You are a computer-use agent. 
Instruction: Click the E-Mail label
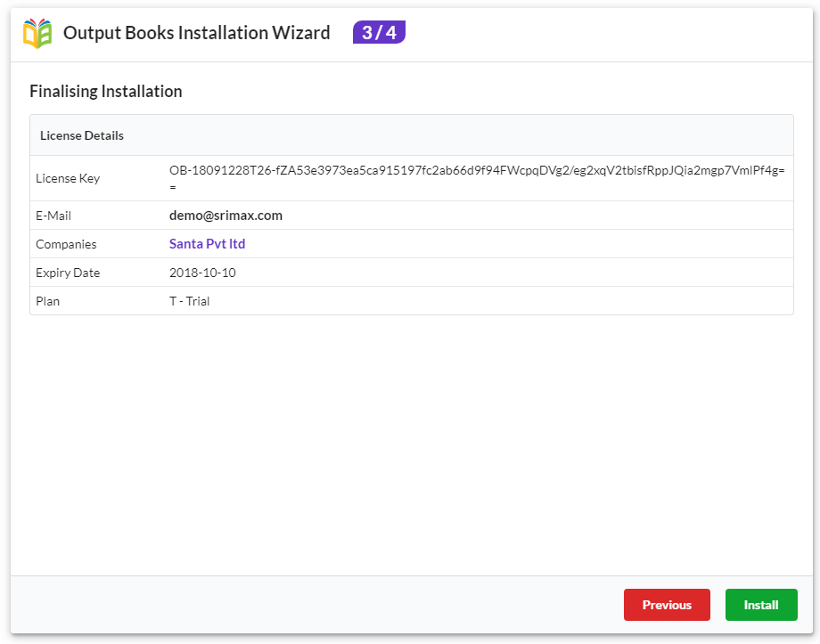[x=53, y=216]
